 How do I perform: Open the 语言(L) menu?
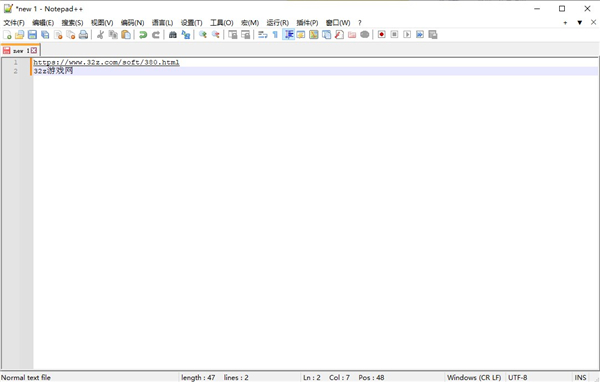pyautogui.click(x=162, y=23)
